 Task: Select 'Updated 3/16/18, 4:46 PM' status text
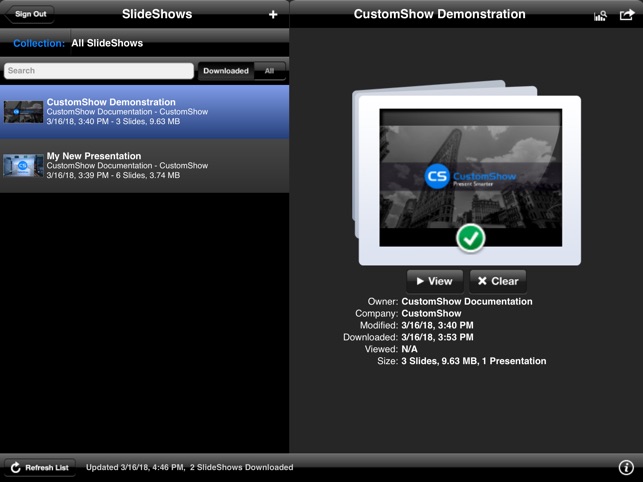pyautogui.click(x=134, y=467)
